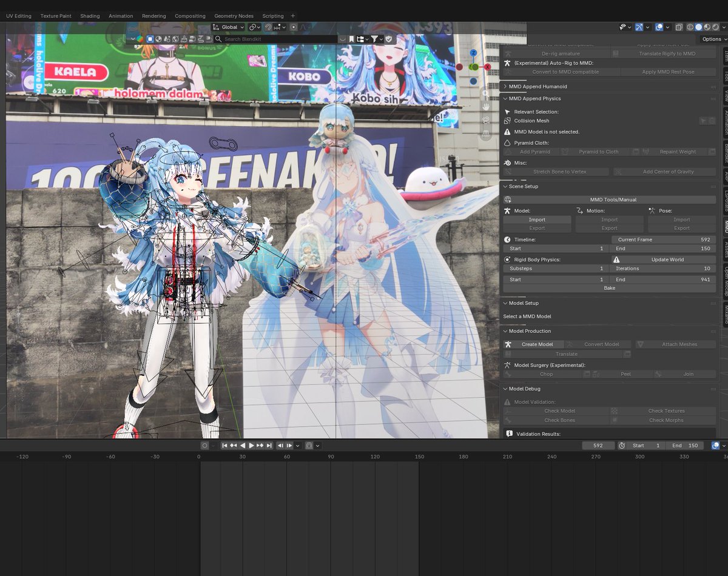Screen dimensions: 728x576
Task: Add a new workspace with plus
Action: (x=293, y=16)
